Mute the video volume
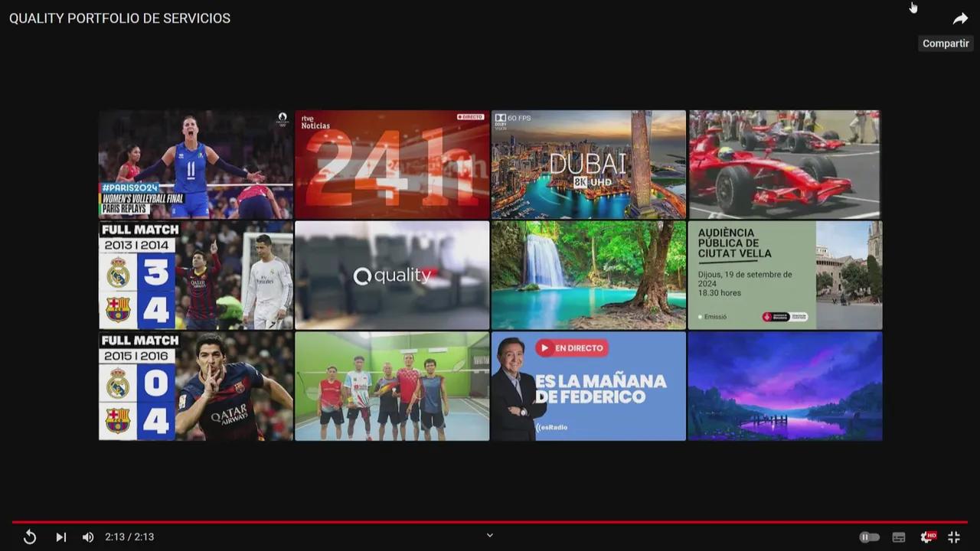Image resolution: width=980 pixels, height=551 pixels. [x=88, y=537]
